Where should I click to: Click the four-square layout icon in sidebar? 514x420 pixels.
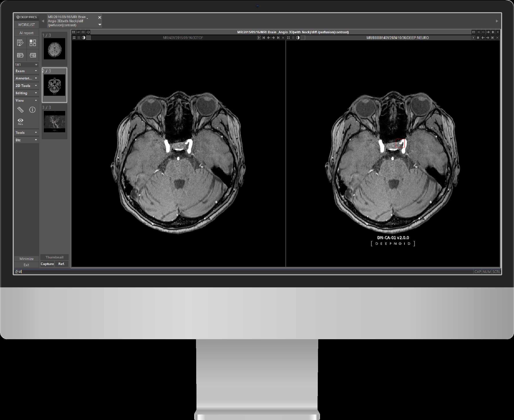(x=33, y=43)
